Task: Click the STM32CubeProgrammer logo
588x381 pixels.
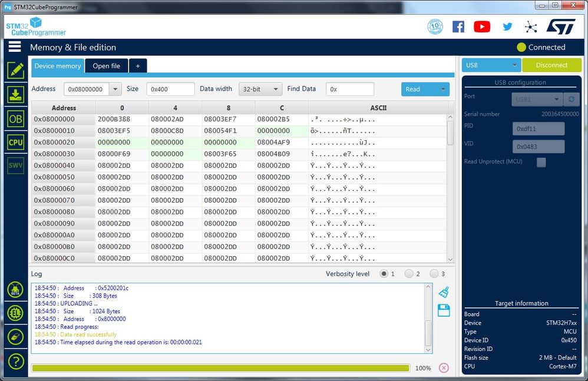Action: (x=36, y=27)
